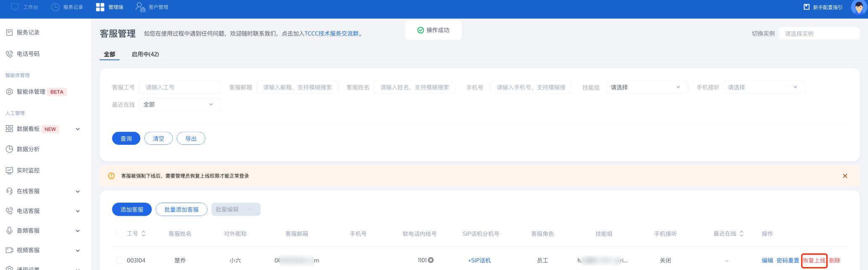The height and width of the screenshot is (270, 868).
Task: Tick the select-all header checkbox
Action: (119, 234)
